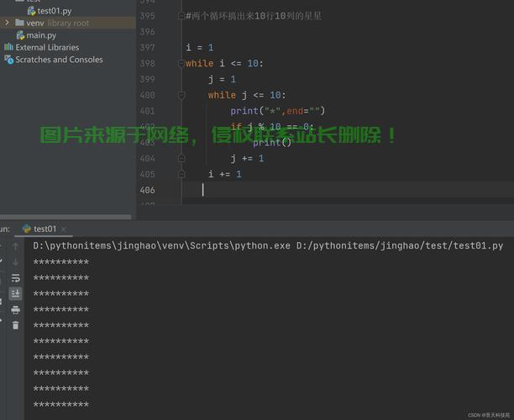
Task: Click the Scratches and Consoles icon
Action: (x=8, y=60)
